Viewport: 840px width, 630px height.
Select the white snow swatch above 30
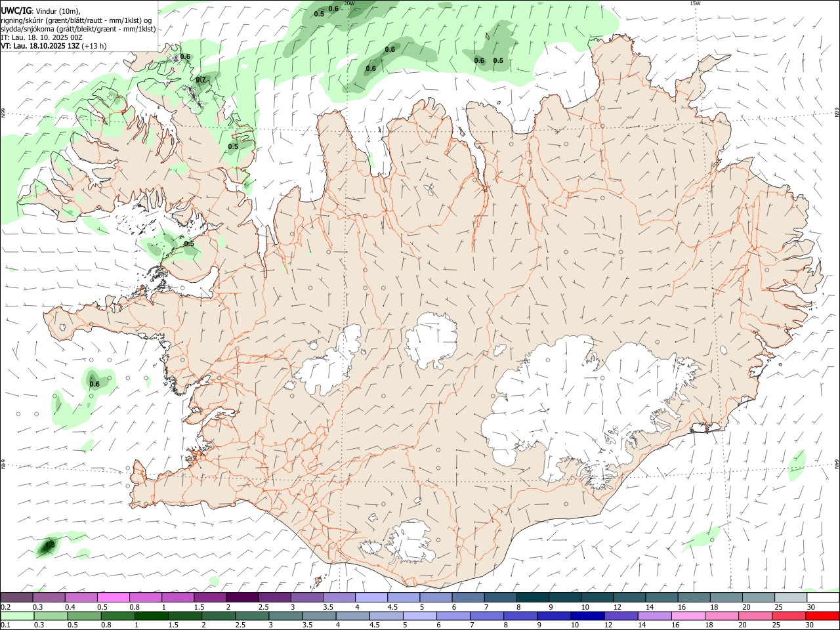pos(823,597)
